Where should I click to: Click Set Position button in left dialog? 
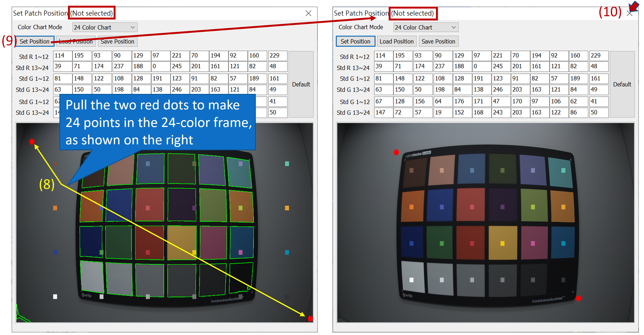34,42
